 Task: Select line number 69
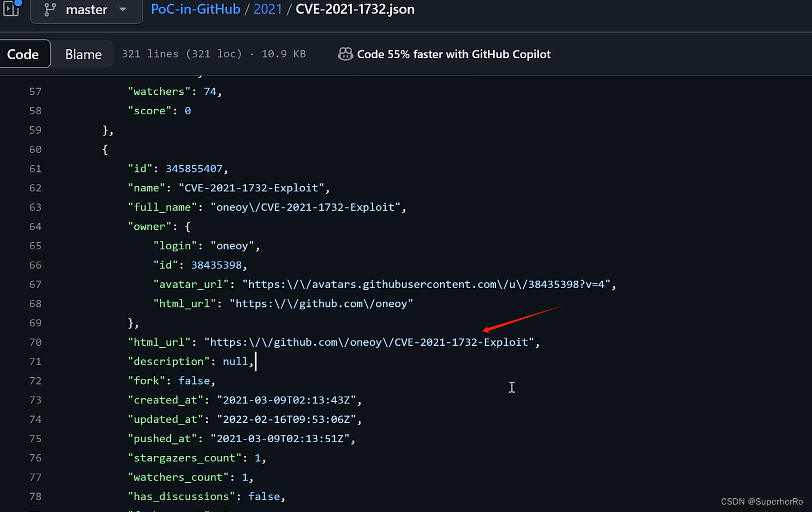coord(35,323)
